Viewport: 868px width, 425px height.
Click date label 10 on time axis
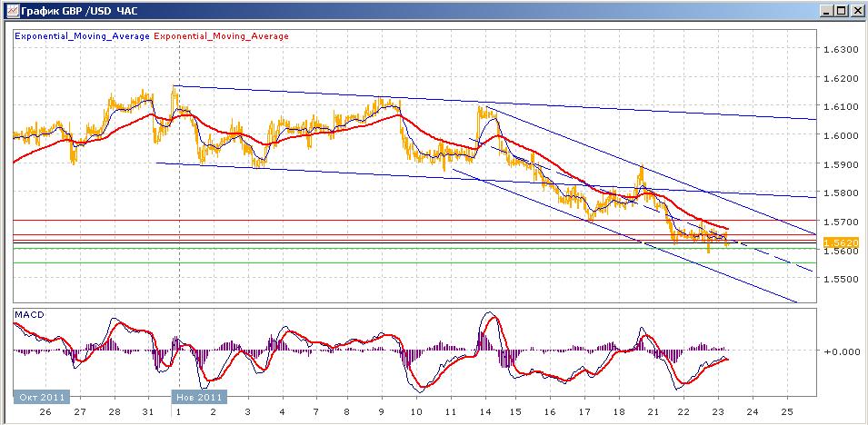417,412
